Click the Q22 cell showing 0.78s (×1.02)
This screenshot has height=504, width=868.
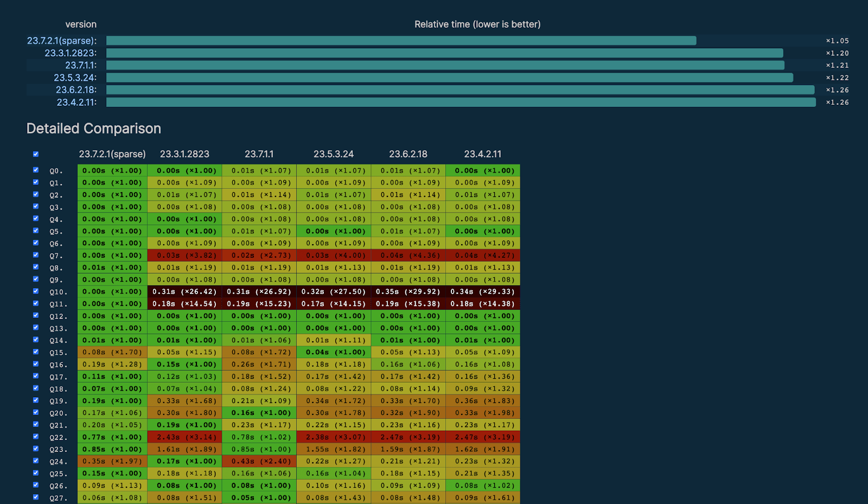[x=259, y=437]
